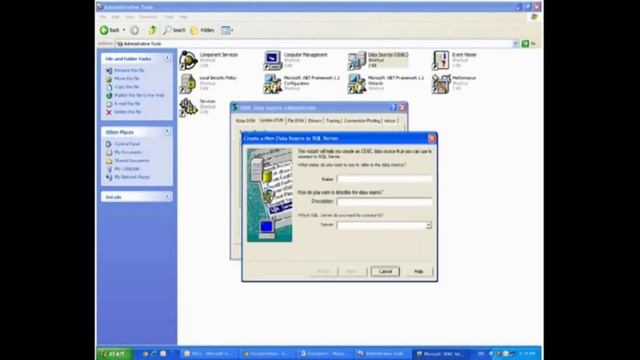The width and height of the screenshot is (640, 360).
Task: Switch to the About tab
Action: tap(390, 121)
